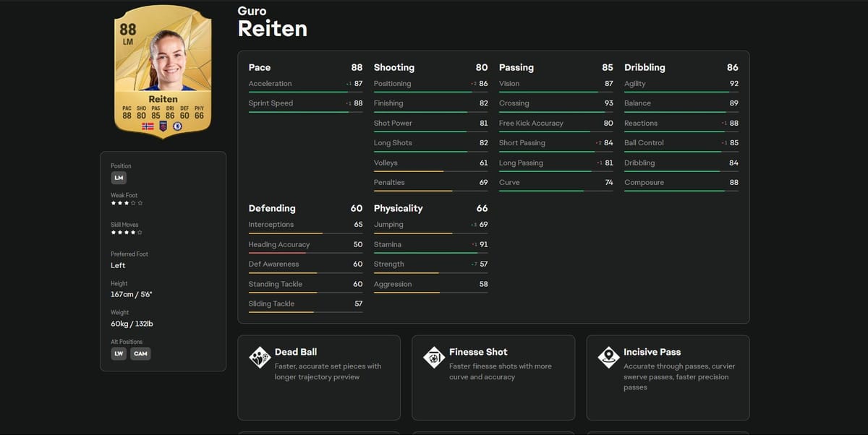The width and height of the screenshot is (868, 435).
Task: Click the Finesse Shot playstyle icon
Action: point(434,358)
